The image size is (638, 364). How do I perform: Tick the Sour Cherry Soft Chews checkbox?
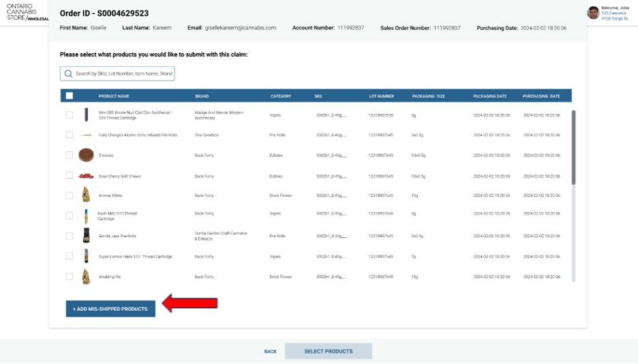(x=70, y=176)
